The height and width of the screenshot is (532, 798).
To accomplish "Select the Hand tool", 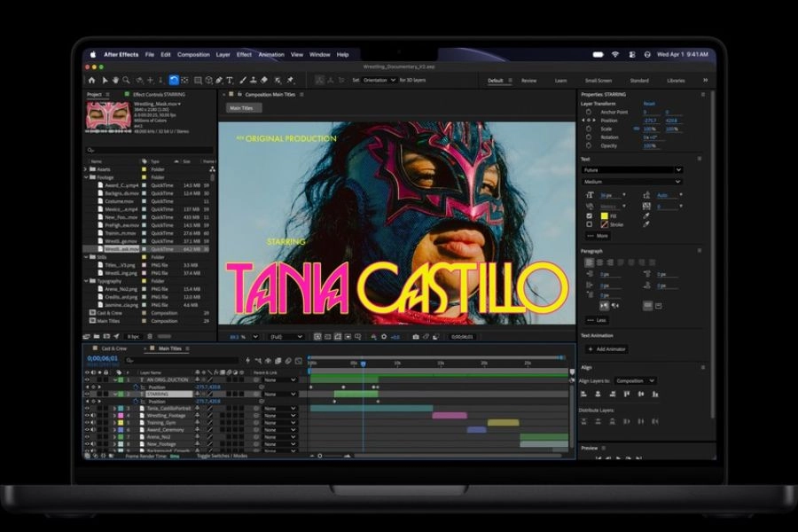I will [x=115, y=80].
